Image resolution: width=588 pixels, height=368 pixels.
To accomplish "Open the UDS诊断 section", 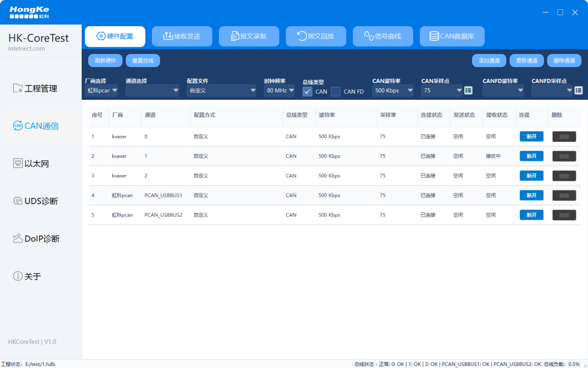I will 35,201.
